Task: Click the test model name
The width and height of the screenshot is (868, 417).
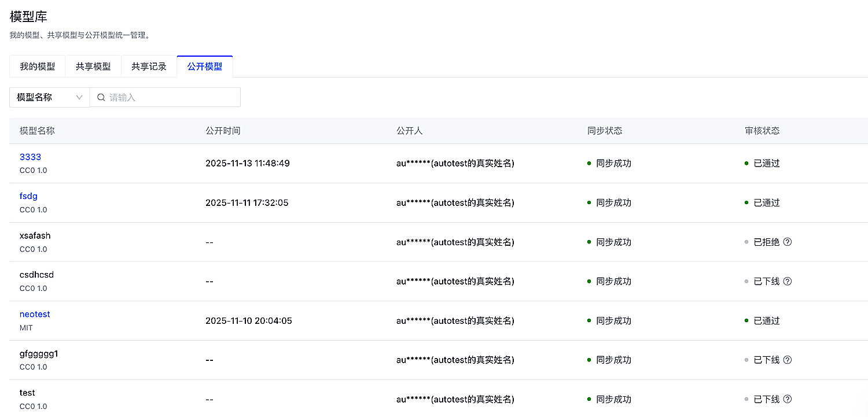Action: coord(27,393)
